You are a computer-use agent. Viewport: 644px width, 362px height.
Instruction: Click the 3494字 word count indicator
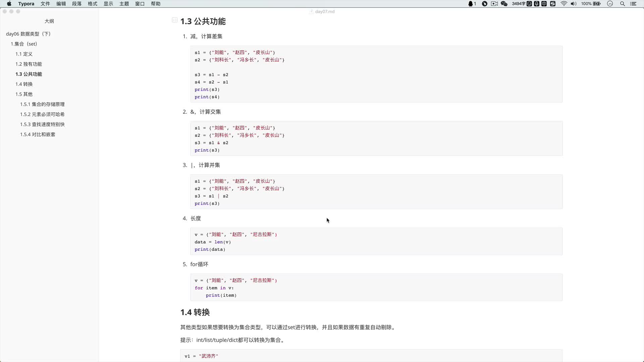click(x=518, y=4)
